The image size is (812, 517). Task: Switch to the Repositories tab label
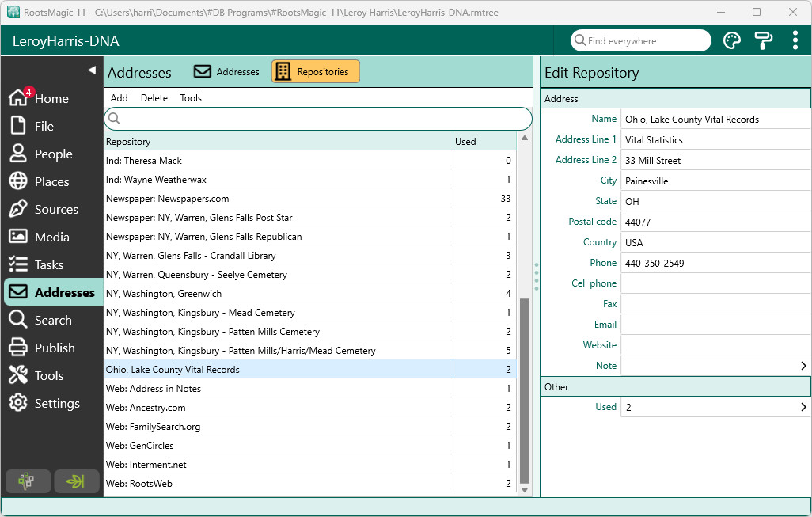(323, 72)
